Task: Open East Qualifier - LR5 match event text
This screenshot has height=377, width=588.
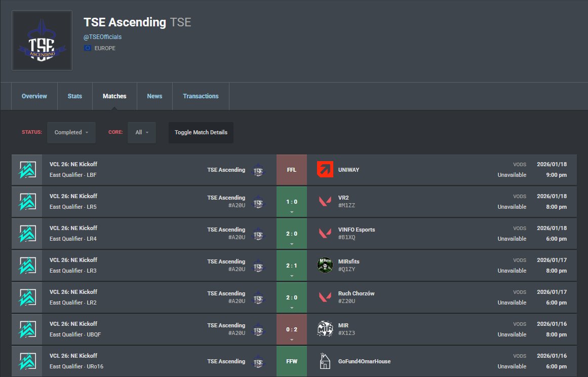Action: click(x=73, y=207)
